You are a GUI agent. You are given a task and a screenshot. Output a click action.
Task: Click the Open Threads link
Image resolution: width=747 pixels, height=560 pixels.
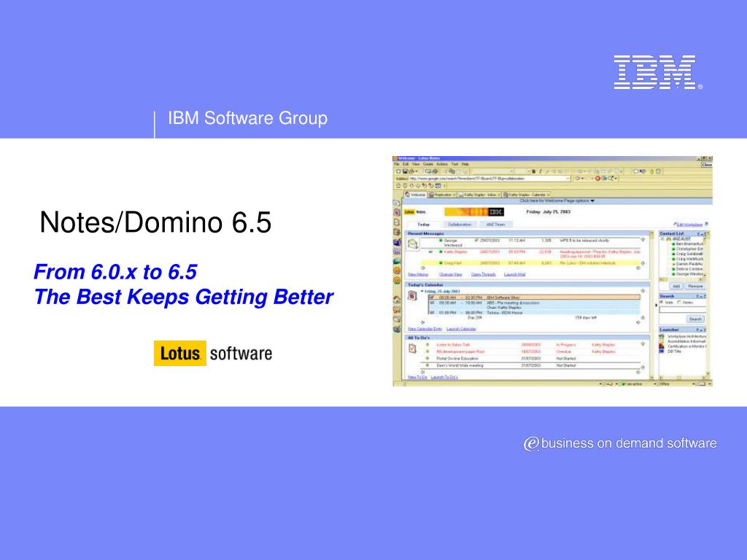[484, 274]
